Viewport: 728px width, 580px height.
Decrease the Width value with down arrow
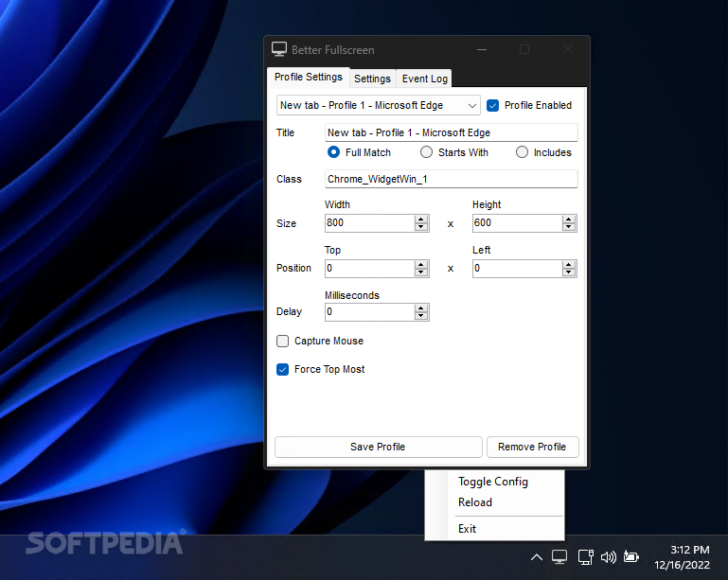pyautogui.click(x=421, y=227)
